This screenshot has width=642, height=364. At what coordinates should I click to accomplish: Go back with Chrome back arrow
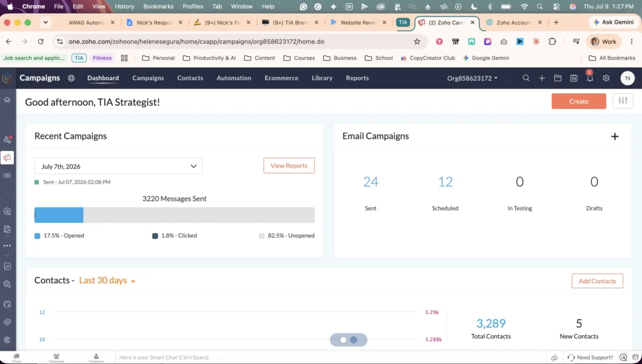click(x=9, y=41)
